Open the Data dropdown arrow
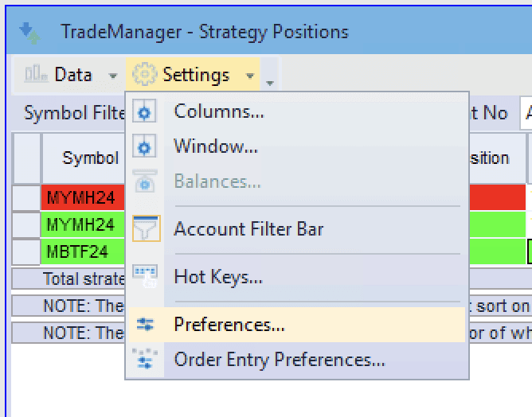This screenshot has height=417, width=532. tap(112, 76)
